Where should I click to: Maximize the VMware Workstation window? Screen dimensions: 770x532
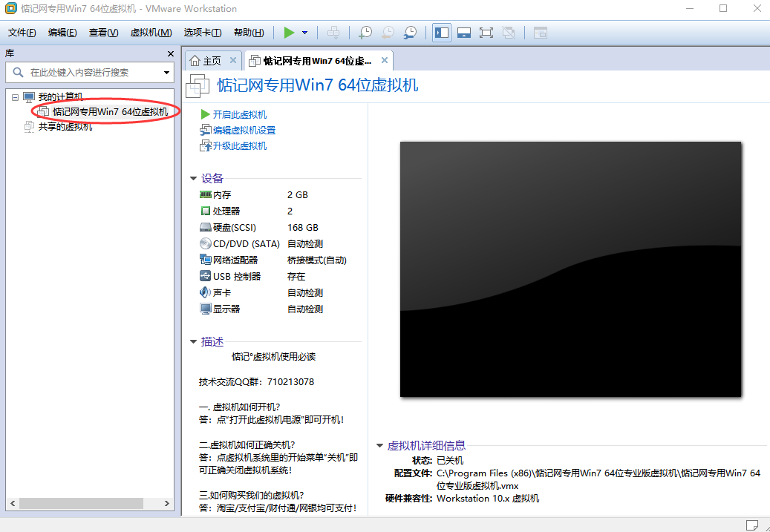pos(723,8)
